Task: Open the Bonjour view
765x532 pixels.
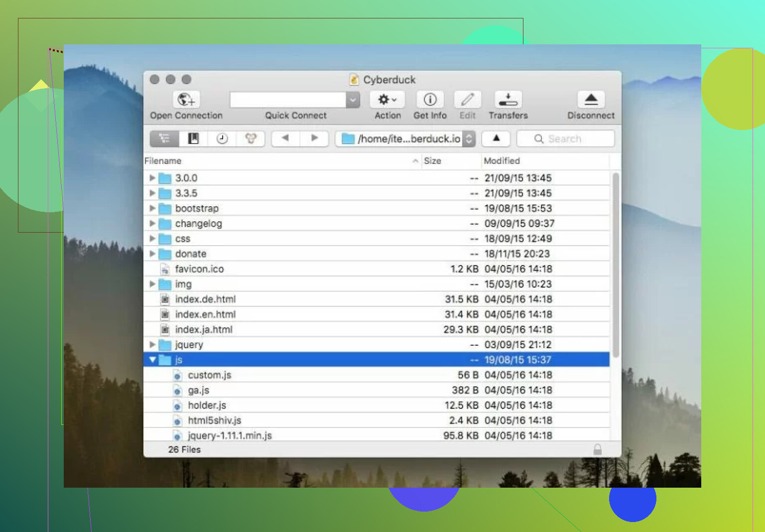Action: pos(251,138)
